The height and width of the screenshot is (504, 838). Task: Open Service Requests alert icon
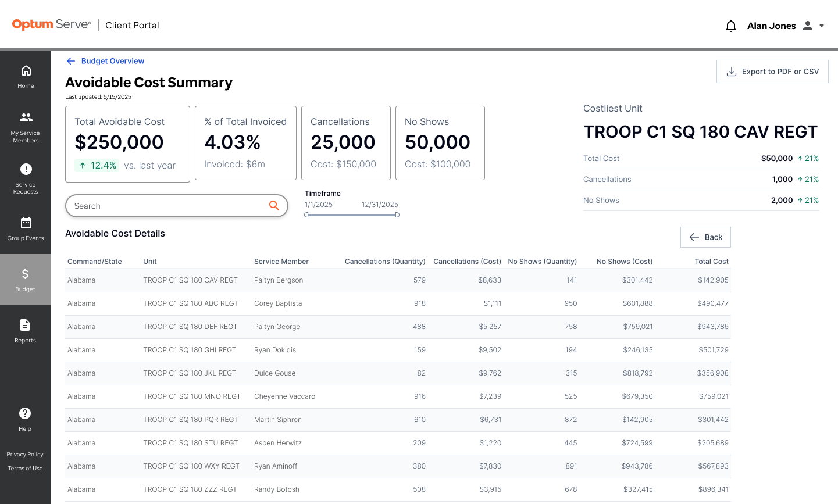(26, 169)
